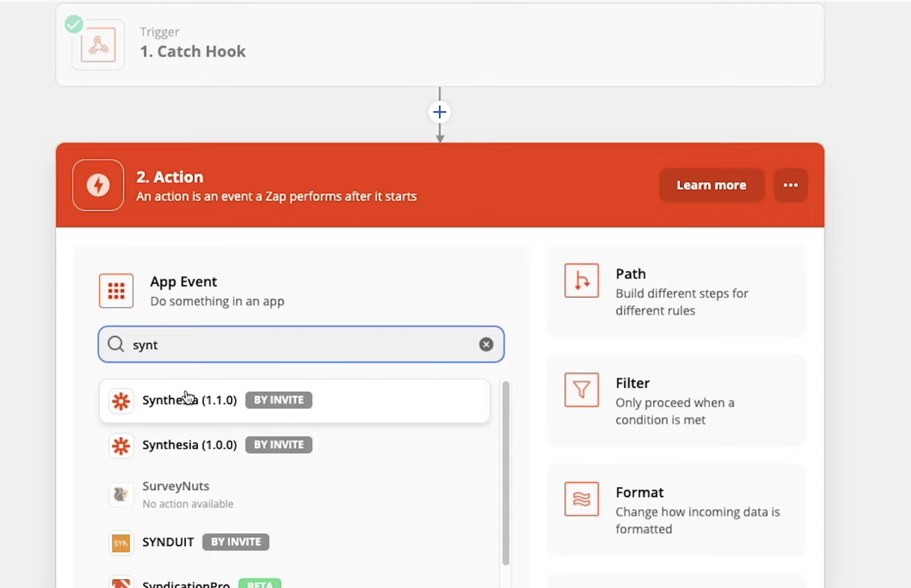
Task: Open the 1. Catch Hook trigger step
Action: 440,45
